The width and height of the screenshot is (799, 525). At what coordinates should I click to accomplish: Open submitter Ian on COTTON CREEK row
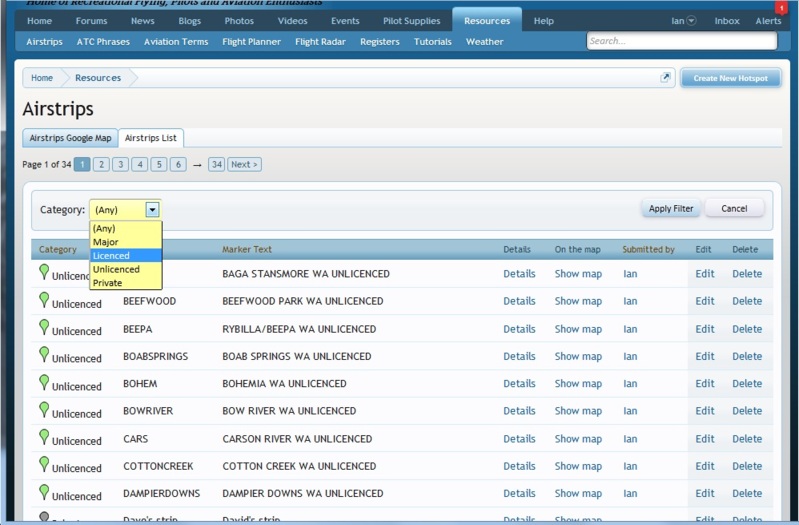pos(630,466)
